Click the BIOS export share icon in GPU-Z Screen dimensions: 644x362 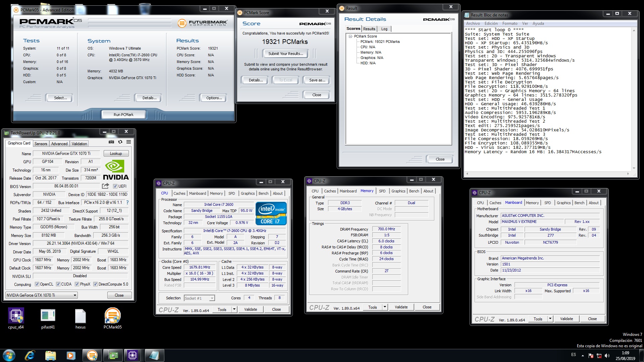[x=106, y=186]
